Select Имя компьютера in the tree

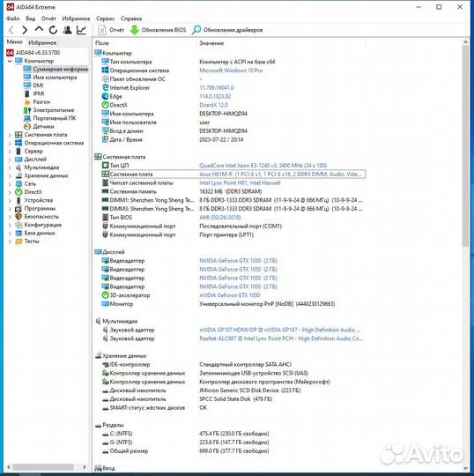[55, 78]
